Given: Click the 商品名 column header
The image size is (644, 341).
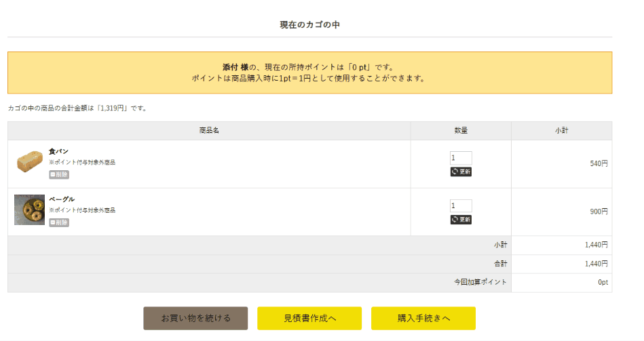Looking at the screenshot, I should coord(209,131).
